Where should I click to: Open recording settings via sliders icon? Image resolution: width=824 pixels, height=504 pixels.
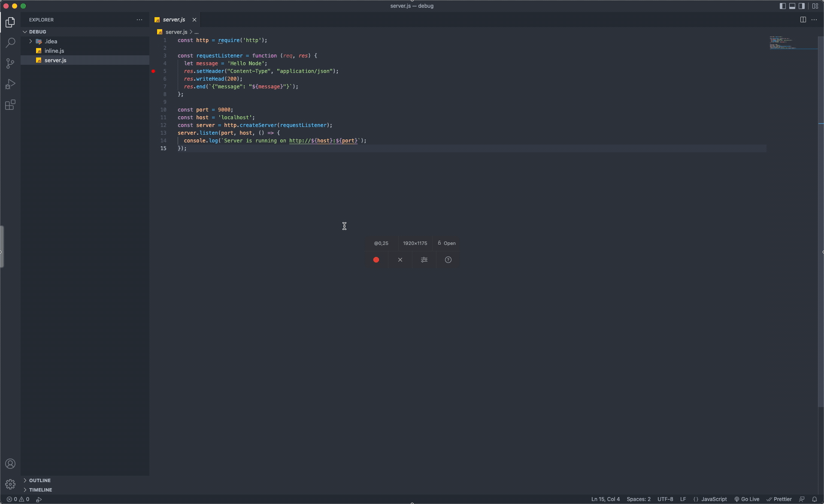coord(424,260)
